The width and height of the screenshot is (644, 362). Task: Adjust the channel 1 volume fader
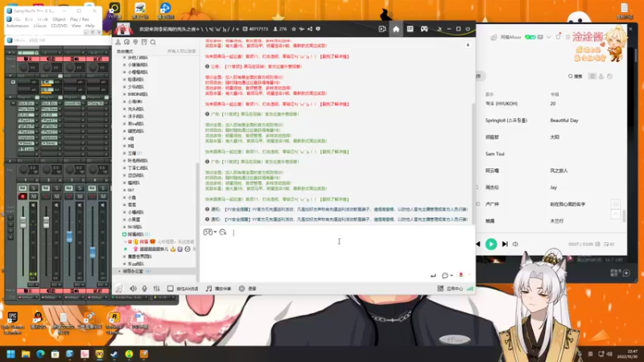point(23,222)
